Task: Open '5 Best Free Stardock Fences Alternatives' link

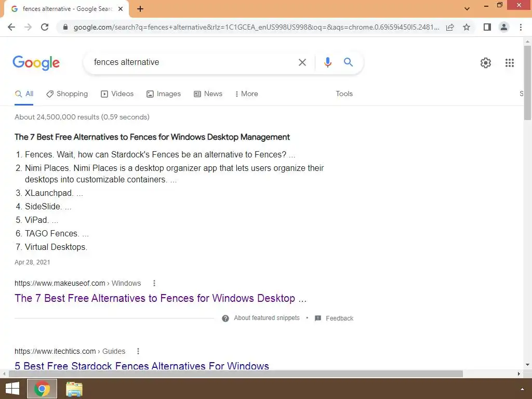Action: 142,366
